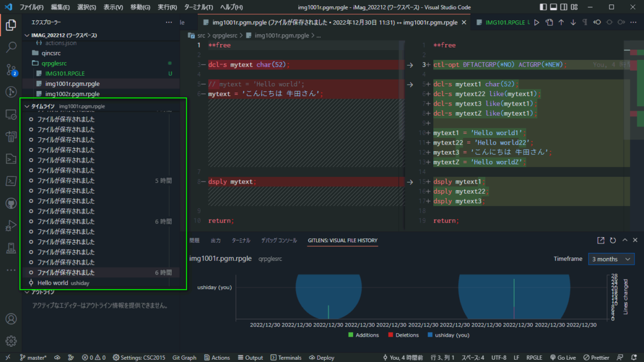644x362 pixels.
Task: Open the Remote Explorer view icon
Action: [x=11, y=114]
